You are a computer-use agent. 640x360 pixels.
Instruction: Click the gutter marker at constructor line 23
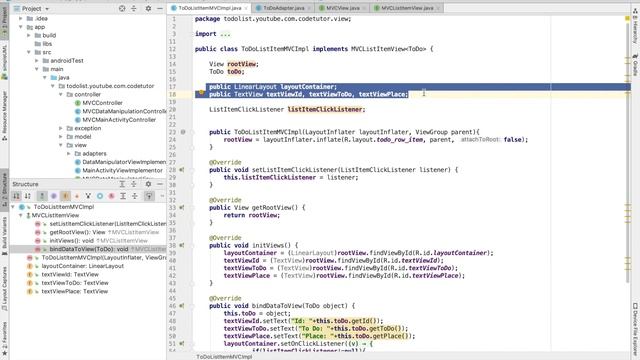click(x=183, y=132)
